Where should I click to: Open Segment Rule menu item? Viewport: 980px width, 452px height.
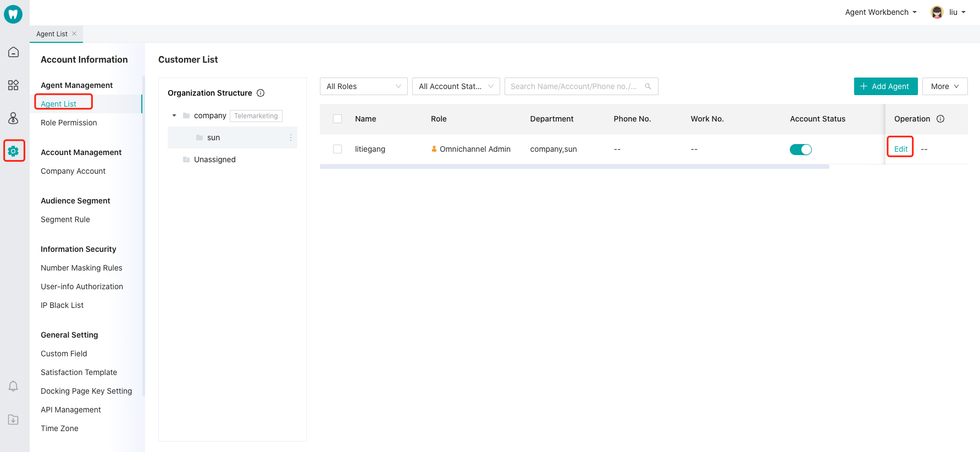[x=65, y=219]
